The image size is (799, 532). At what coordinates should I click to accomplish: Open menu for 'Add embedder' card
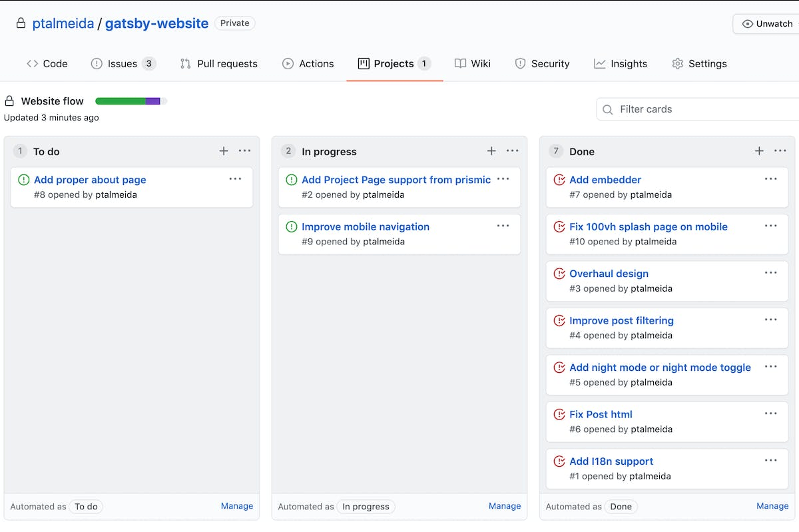tap(770, 179)
